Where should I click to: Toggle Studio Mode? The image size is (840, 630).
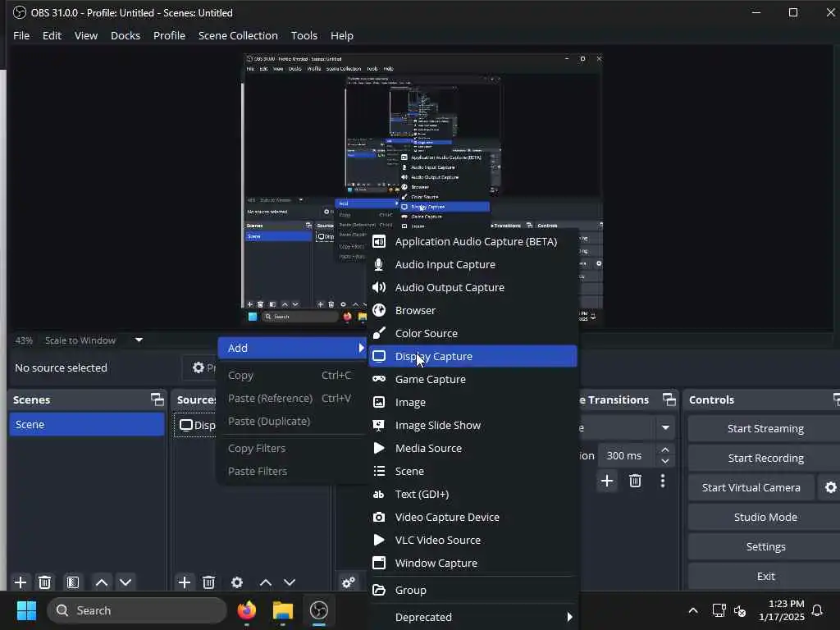765,517
